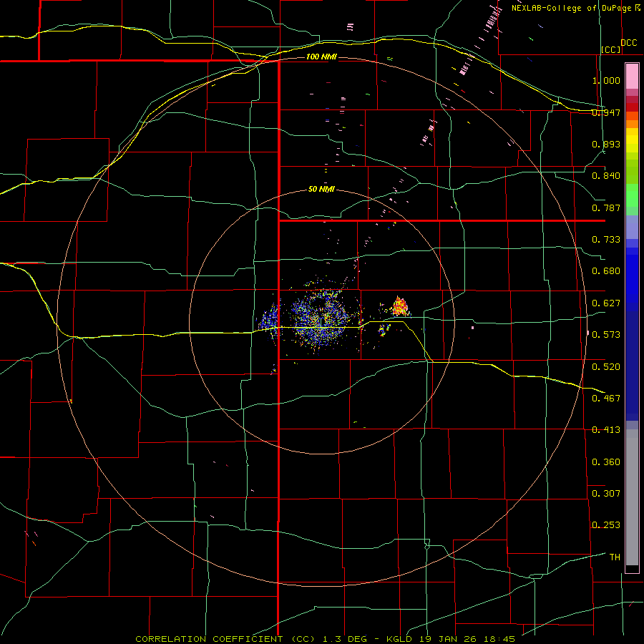Screen dimensions: 644x644
Task: Click the [CC] product label
Action: (x=611, y=49)
